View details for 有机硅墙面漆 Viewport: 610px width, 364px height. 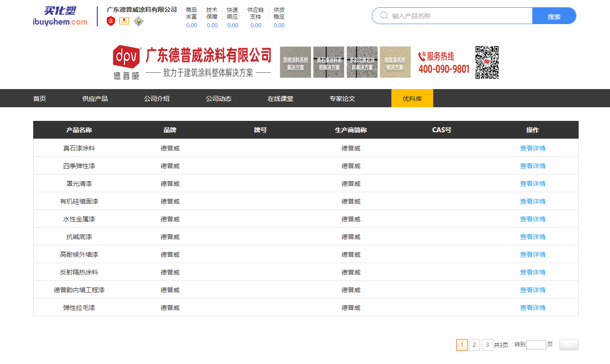533,201
